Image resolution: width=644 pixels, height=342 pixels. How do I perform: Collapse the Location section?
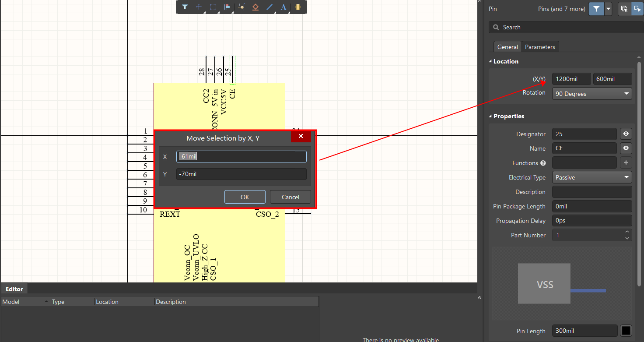(x=490, y=61)
